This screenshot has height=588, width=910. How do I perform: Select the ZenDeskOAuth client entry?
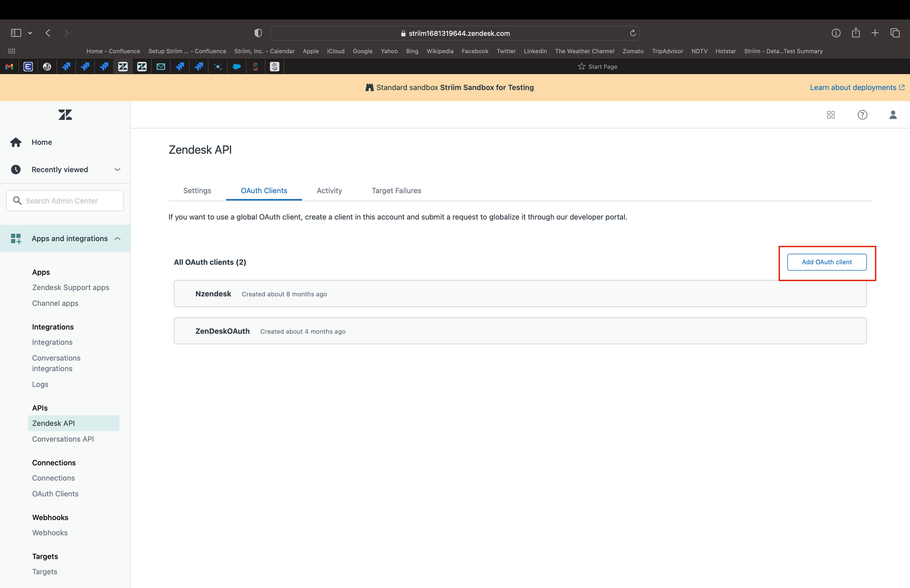[222, 331]
